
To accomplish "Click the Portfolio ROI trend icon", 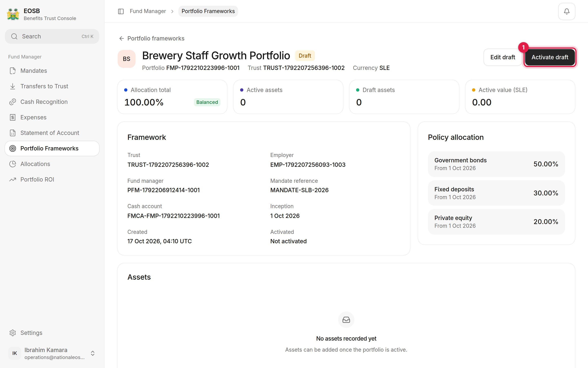I will click(x=13, y=180).
